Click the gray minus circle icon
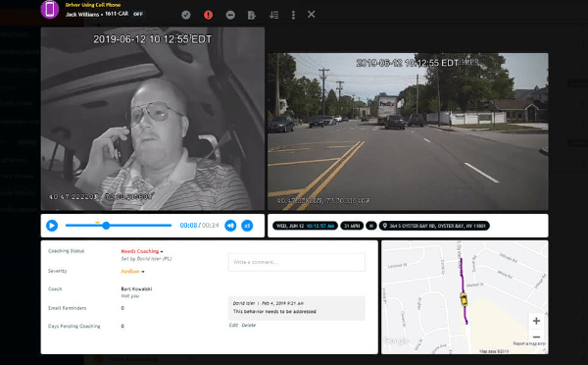This screenshot has height=365, width=588. [230, 15]
